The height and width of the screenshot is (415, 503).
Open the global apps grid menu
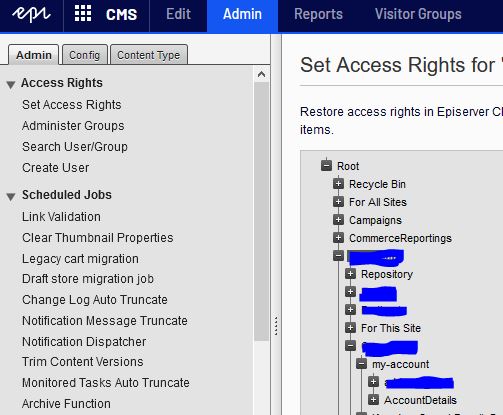83,14
